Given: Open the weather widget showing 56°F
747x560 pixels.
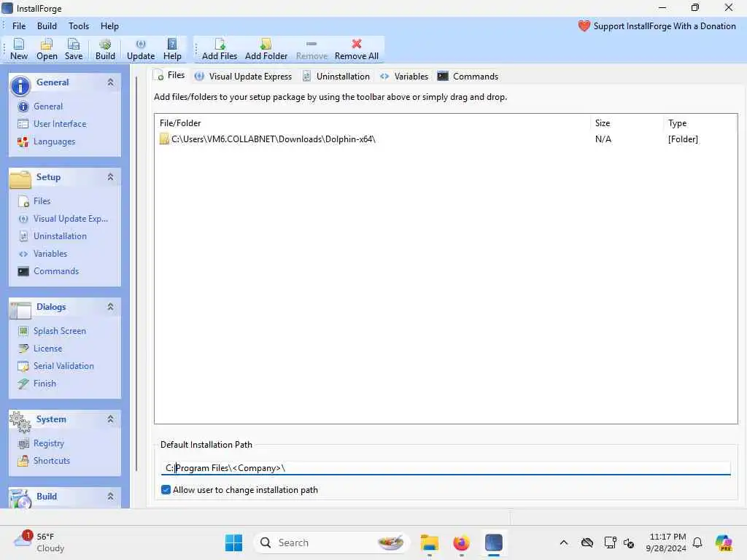Looking at the screenshot, I should [x=39, y=542].
